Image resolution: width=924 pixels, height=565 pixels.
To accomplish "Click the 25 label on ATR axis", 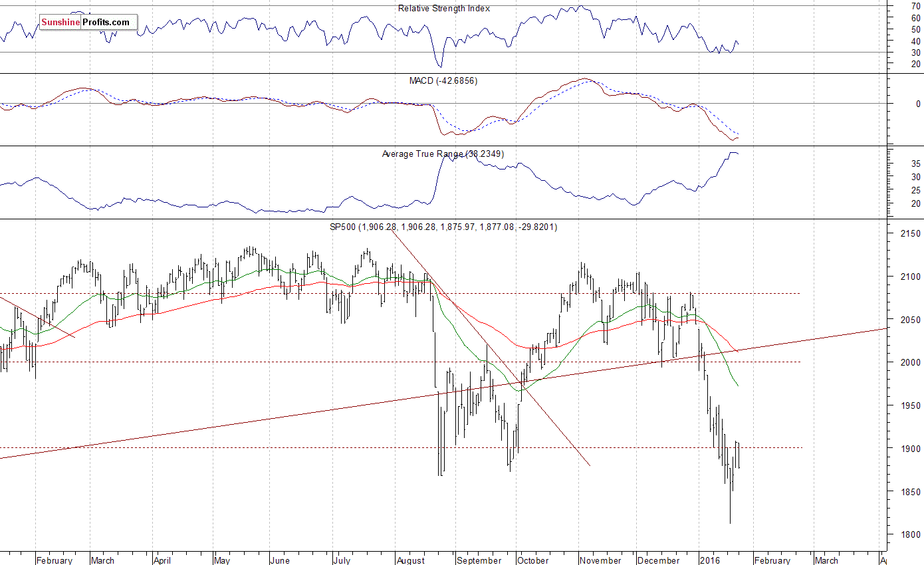I will pos(915,190).
